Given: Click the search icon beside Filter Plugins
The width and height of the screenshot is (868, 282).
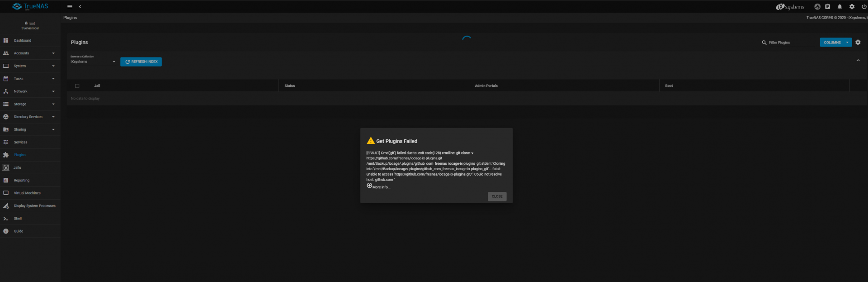Looking at the screenshot, I should click(x=764, y=43).
